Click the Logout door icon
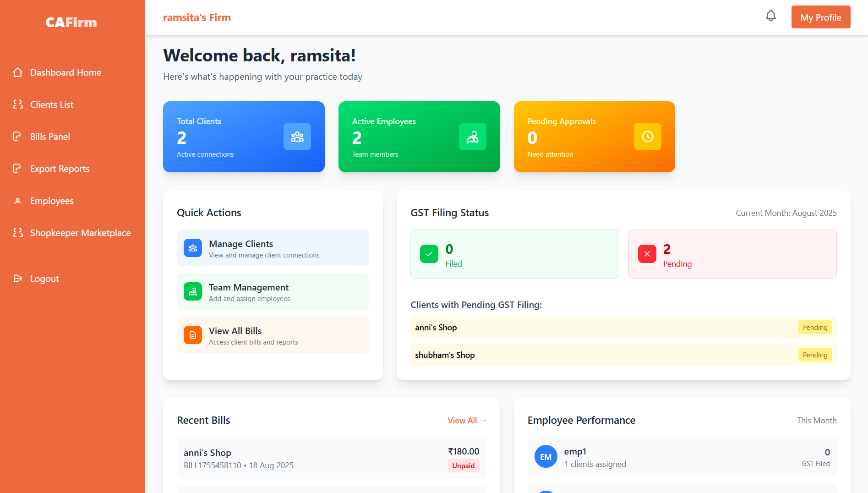The image size is (868, 493). (x=18, y=278)
